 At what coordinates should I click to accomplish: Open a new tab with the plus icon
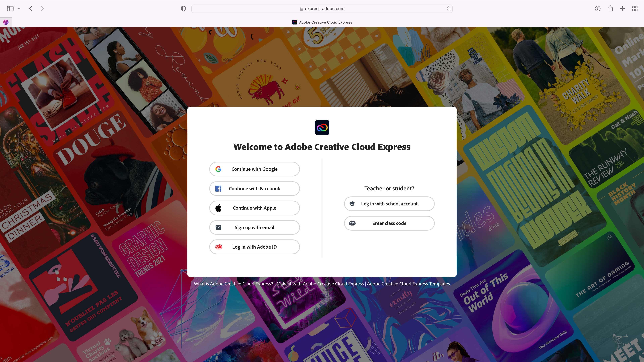click(x=623, y=9)
